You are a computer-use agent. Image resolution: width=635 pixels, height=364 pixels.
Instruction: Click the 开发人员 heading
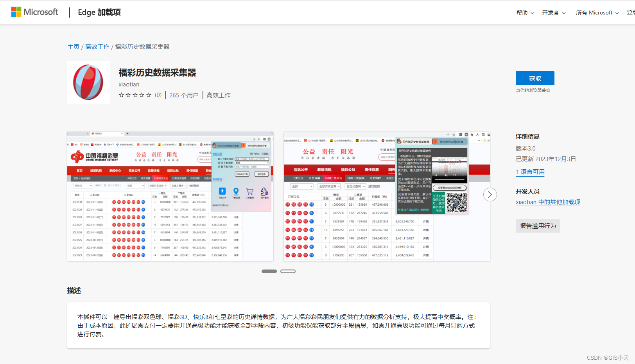[528, 191]
